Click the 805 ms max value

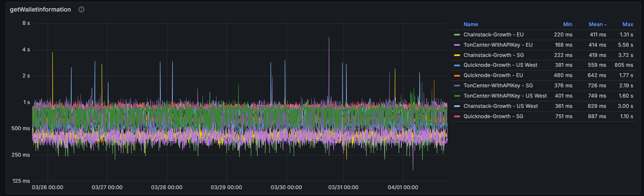click(624, 65)
